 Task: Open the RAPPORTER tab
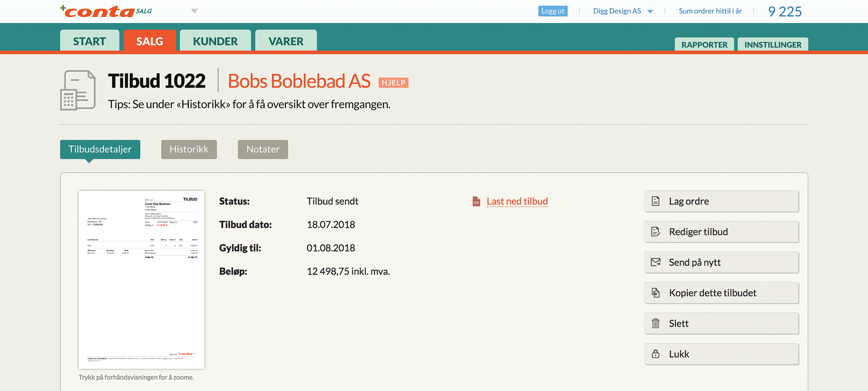point(704,44)
